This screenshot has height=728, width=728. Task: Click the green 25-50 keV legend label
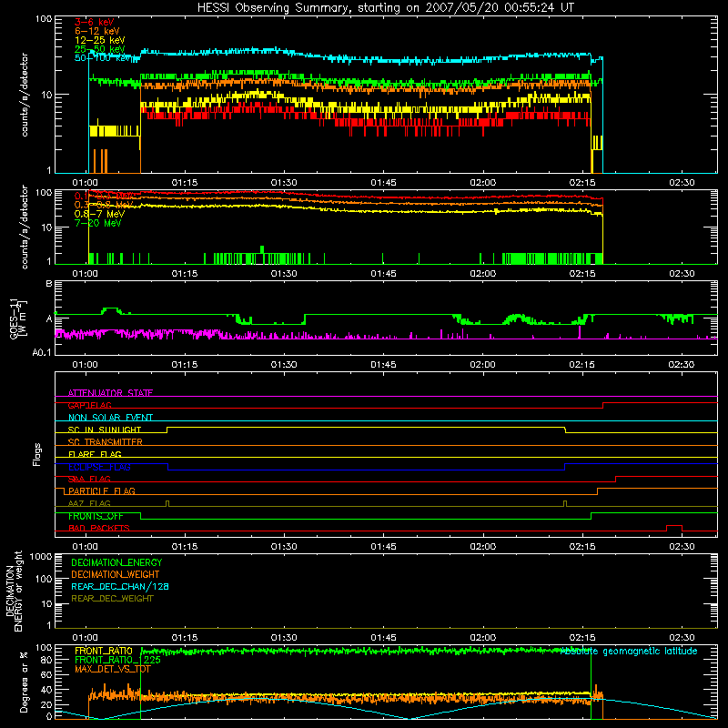pos(100,49)
